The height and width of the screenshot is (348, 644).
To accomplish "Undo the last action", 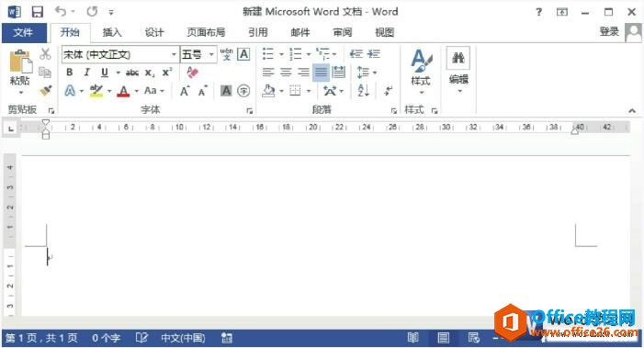I will click(61, 12).
